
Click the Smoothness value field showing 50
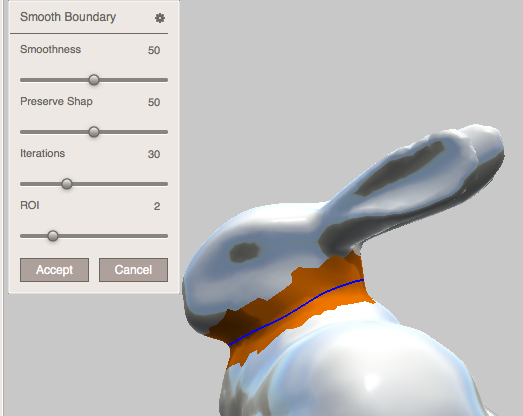[x=154, y=50]
